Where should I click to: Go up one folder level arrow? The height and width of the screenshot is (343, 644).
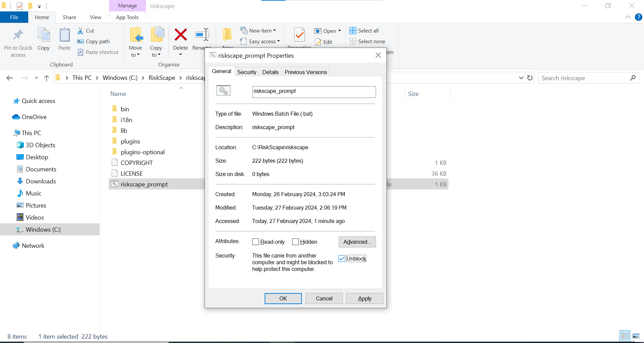tap(47, 78)
